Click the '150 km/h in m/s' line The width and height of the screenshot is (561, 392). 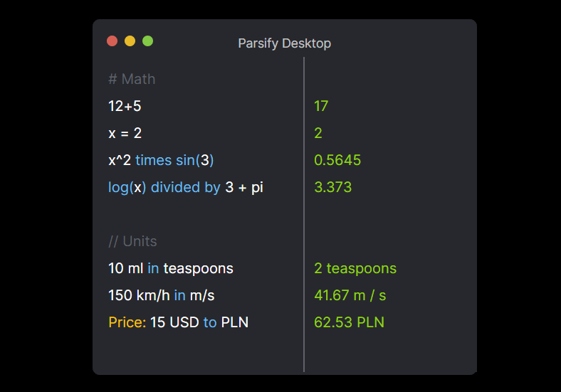(162, 295)
